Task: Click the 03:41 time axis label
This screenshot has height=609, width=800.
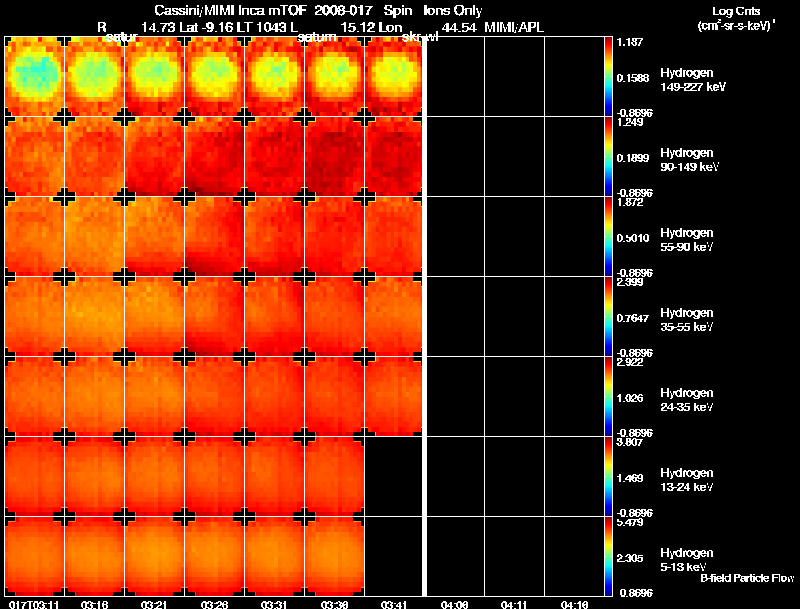Action: (x=393, y=604)
